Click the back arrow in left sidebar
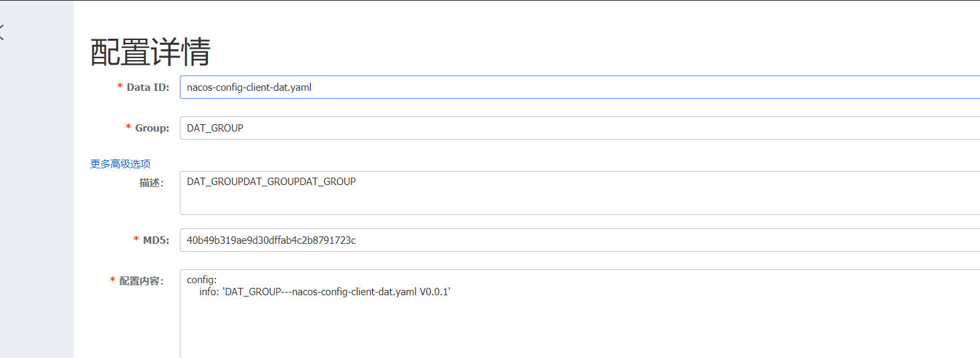 [2, 31]
